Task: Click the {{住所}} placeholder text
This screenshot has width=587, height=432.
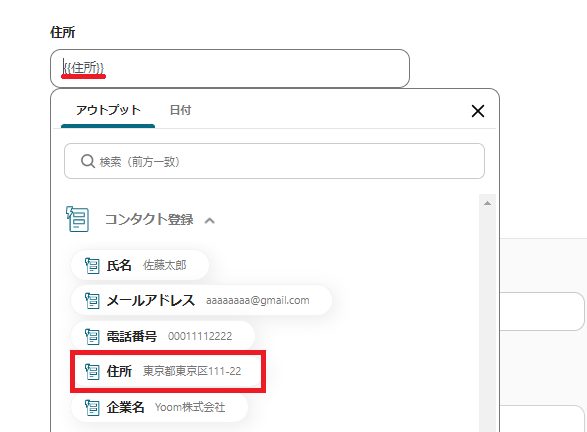Action: (83, 68)
